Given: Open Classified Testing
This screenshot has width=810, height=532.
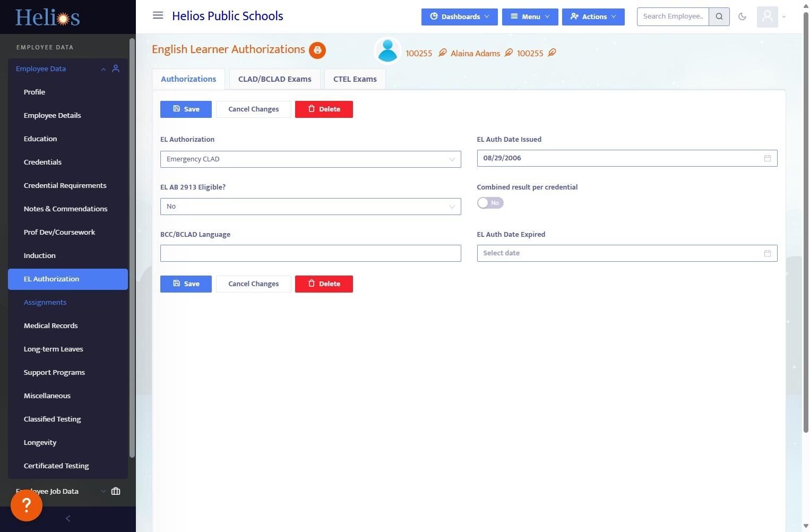Looking at the screenshot, I should click(68, 419).
